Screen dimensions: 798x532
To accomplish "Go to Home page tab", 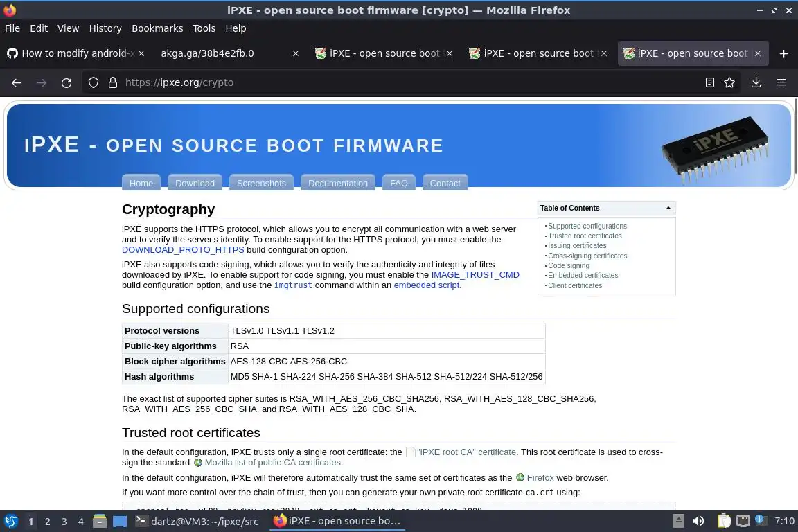I will (x=141, y=183).
